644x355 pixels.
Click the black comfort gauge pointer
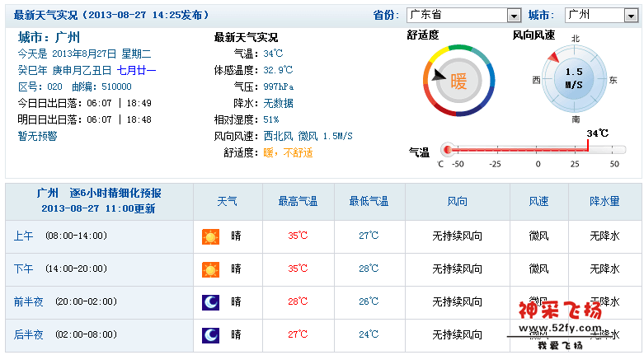coord(439,75)
